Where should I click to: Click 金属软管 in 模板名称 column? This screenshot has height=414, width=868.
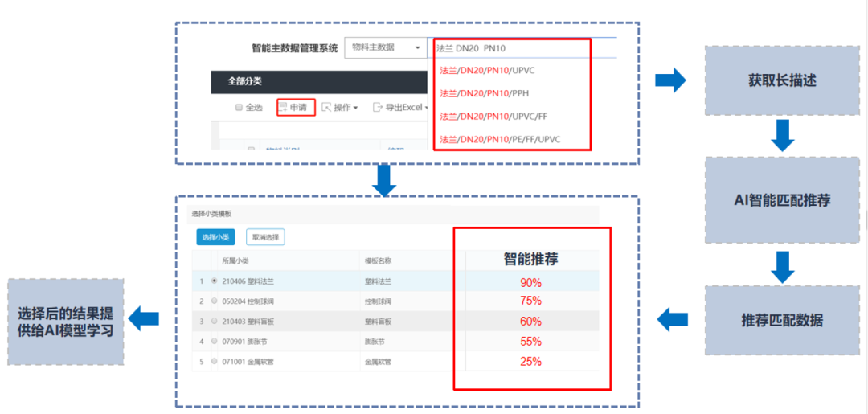click(378, 361)
